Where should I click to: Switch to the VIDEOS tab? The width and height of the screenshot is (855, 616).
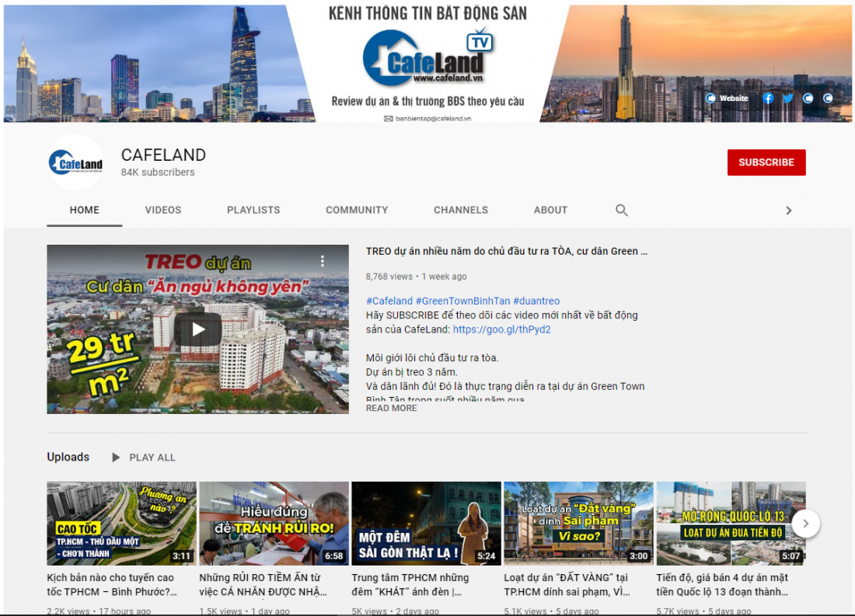click(163, 210)
